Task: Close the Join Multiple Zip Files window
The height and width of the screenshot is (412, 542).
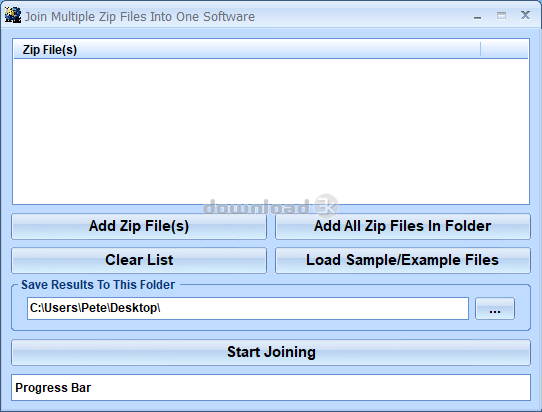Action: [x=525, y=15]
